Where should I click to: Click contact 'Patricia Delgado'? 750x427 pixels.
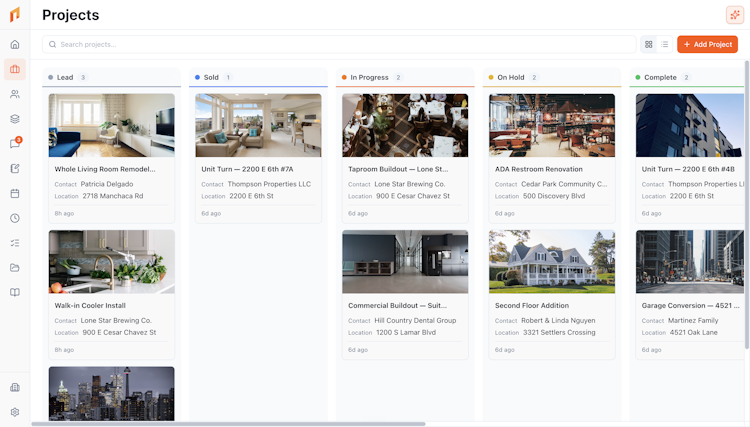(x=107, y=184)
